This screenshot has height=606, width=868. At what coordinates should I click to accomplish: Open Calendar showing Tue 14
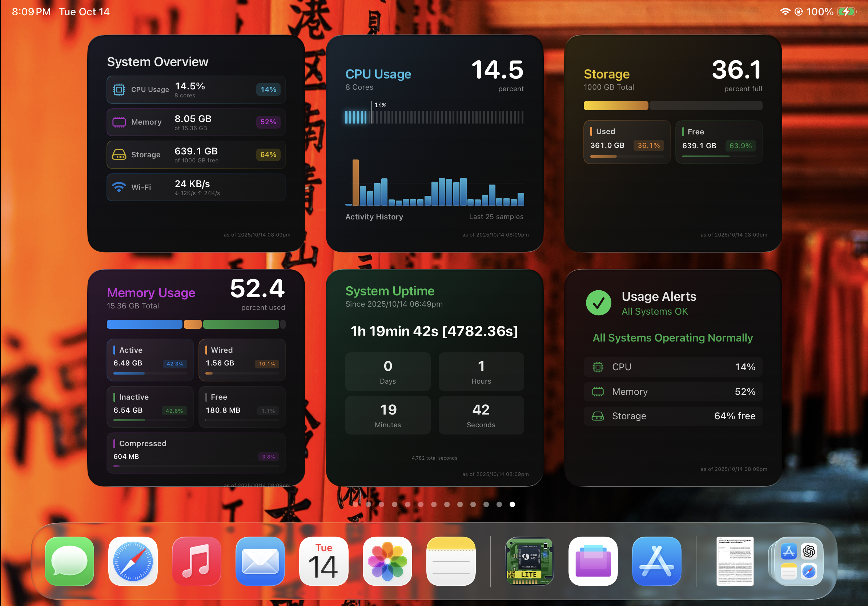[324, 562]
